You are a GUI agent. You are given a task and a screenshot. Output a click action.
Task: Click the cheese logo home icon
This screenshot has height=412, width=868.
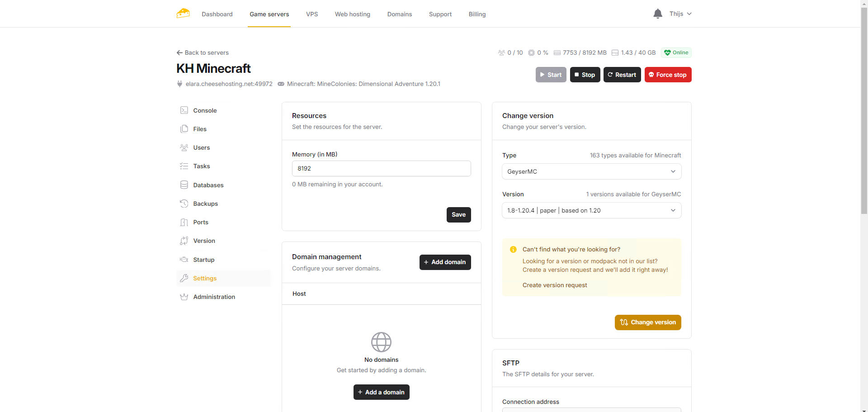click(x=183, y=14)
